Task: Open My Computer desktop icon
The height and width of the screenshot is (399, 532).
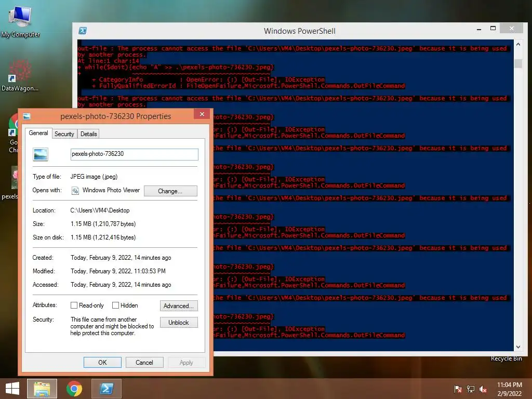Action: (20, 21)
